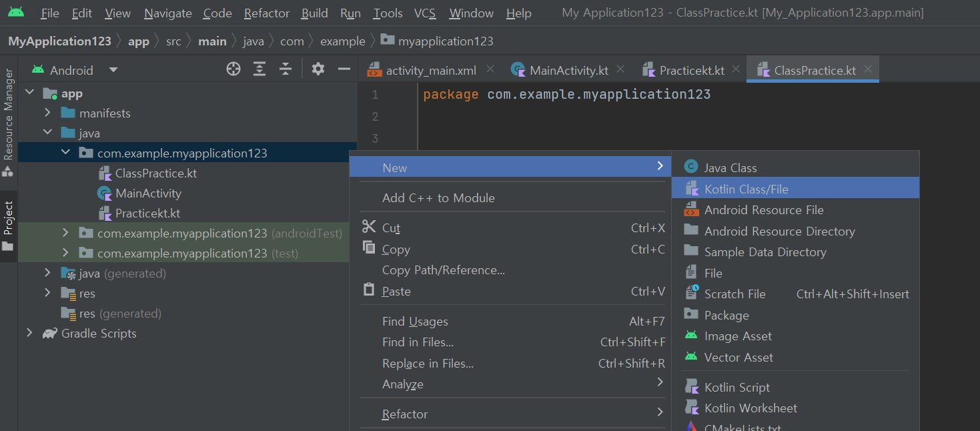Expand the java (generated) folder

coord(48,273)
